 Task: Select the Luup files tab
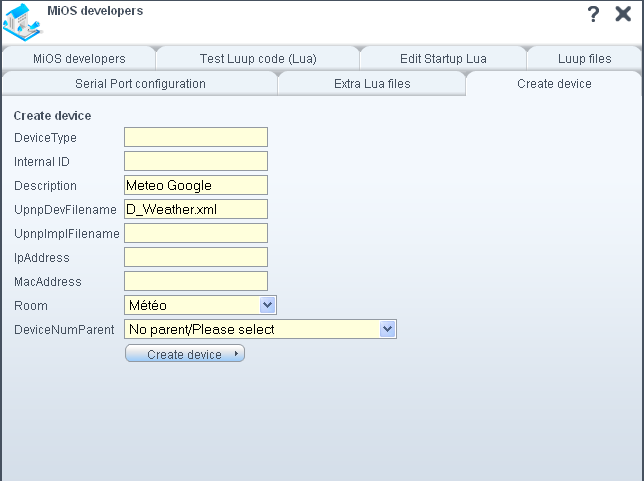click(584, 59)
